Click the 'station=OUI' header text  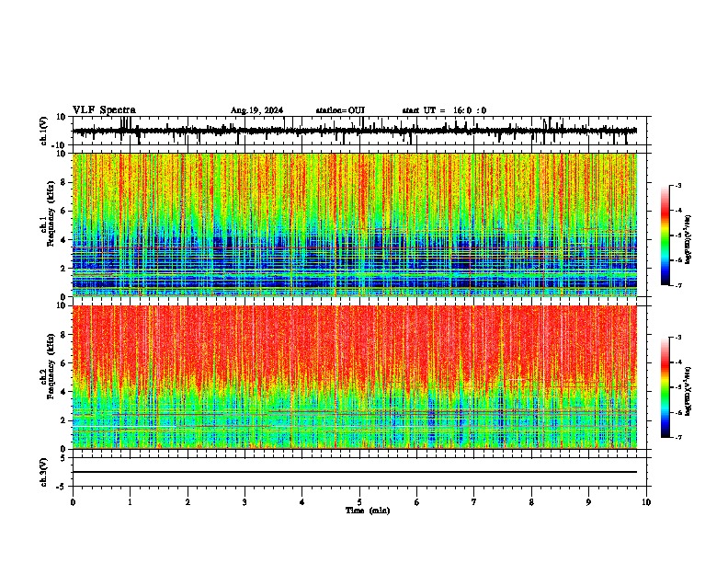pos(340,110)
